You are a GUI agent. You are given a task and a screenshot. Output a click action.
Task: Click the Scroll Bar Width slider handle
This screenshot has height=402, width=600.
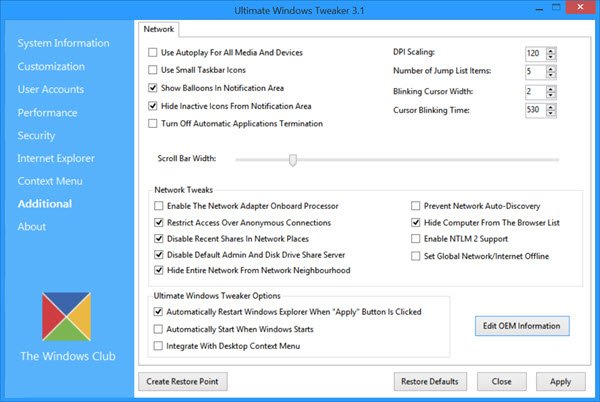[x=292, y=159]
